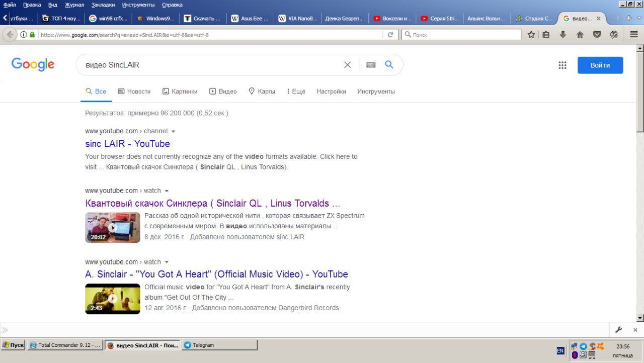Click the green padlock security icon
The width and height of the screenshot is (644, 363).
[x=32, y=35]
